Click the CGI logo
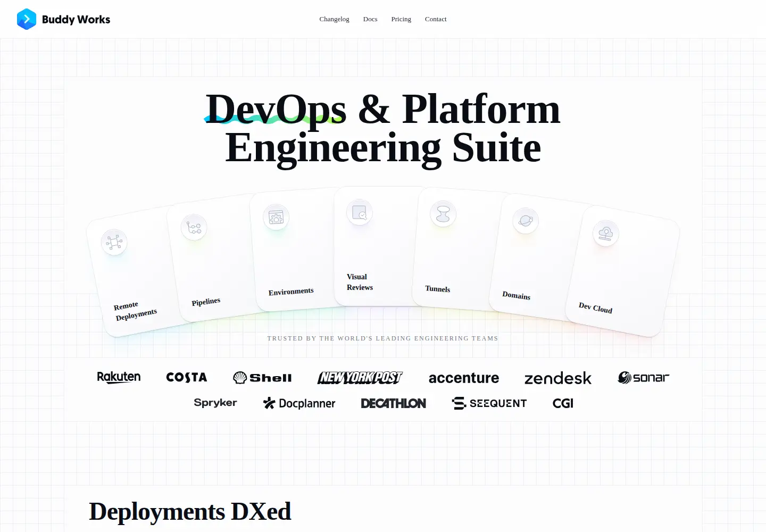This screenshot has width=766, height=532. tap(563, 403)
